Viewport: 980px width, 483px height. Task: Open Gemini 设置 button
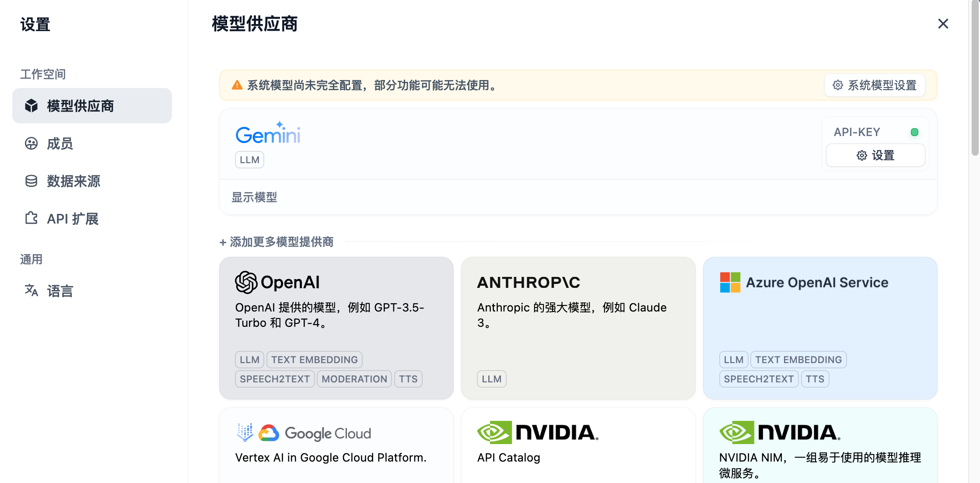tap(875, 155)
